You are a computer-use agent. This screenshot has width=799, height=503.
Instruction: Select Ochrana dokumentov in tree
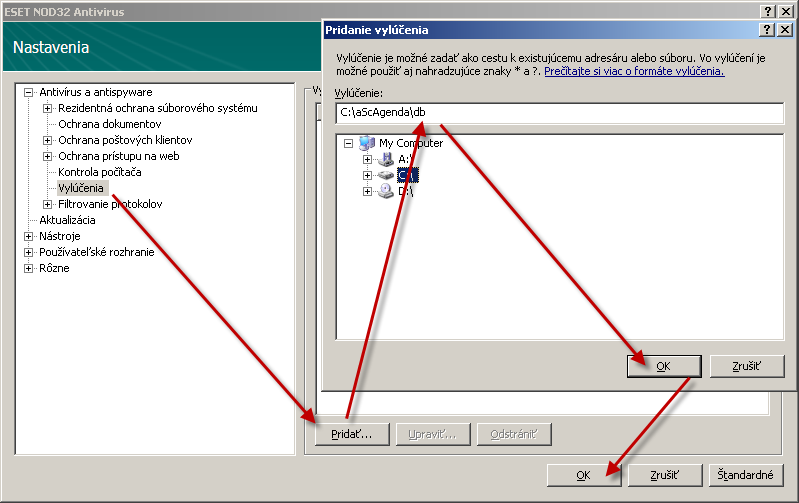[110, 124]
